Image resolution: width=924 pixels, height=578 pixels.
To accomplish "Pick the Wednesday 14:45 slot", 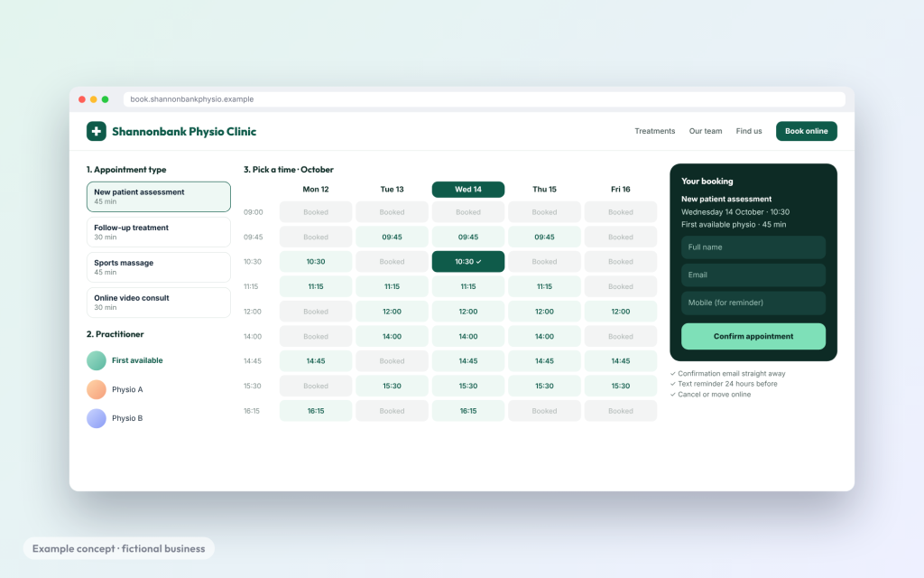I will (x=468, y=361).
